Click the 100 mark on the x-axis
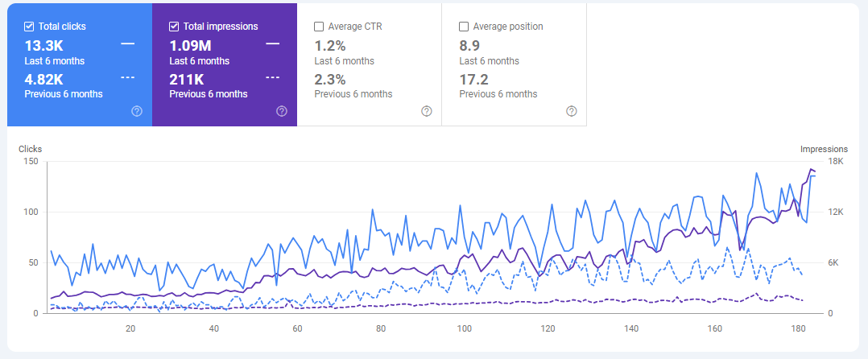Viewport: 868px width, 359px height. pyautogui.click(x=464, y=328)
